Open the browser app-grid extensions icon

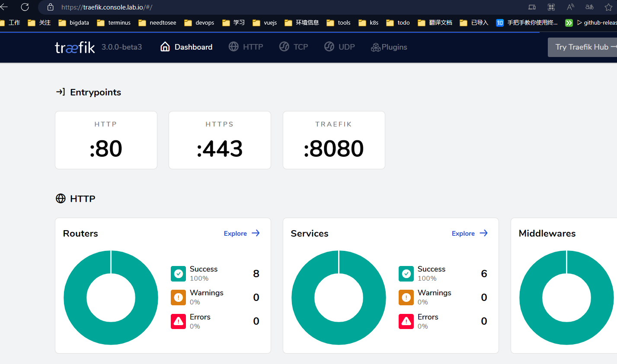coord(551,7)
